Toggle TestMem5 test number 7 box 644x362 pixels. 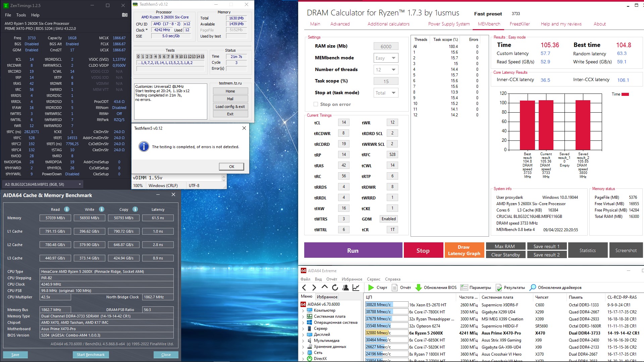(x=168, y=57)
